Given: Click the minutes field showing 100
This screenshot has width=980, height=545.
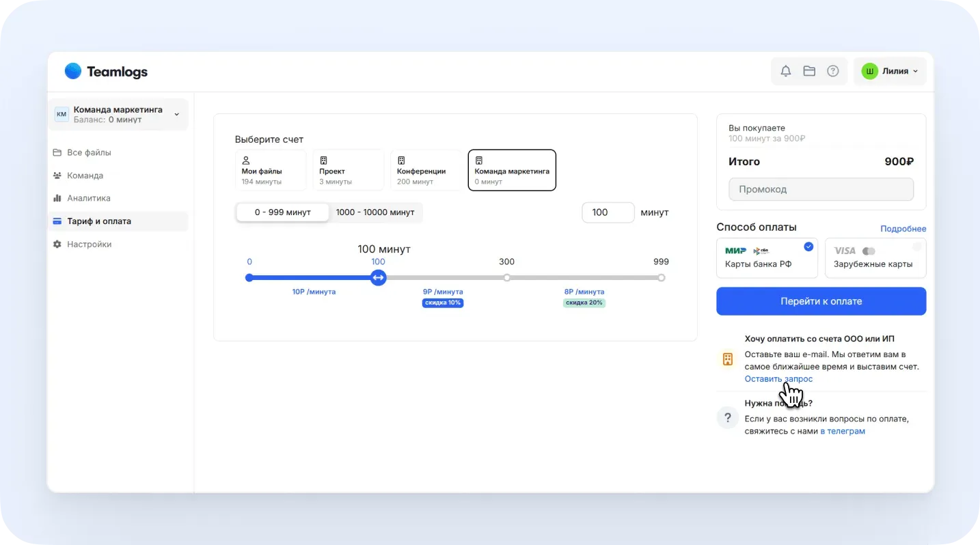Looking at the screenshot, I should click(608, 212).
